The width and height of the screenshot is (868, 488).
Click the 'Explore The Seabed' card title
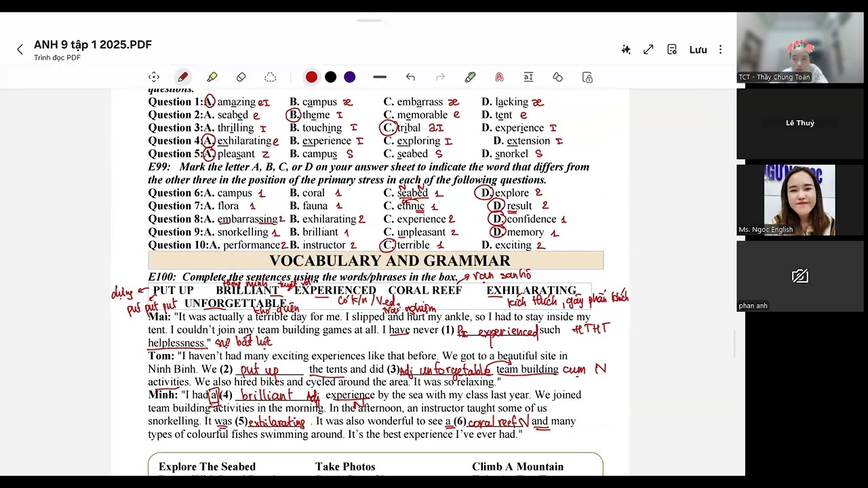point(207,467)
